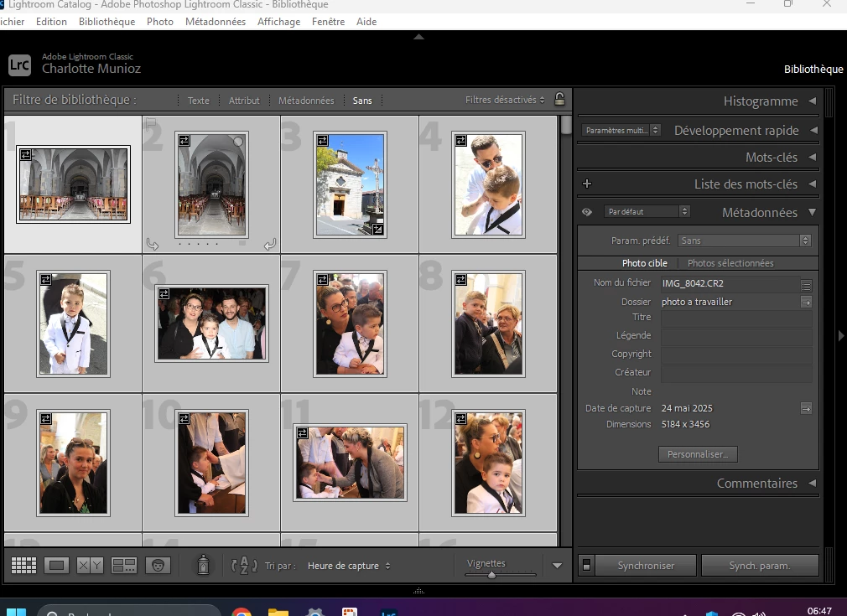Open the Bibliothèque menu
The height and width of the screenshot is (616, 847).
(x=107, y=22)
